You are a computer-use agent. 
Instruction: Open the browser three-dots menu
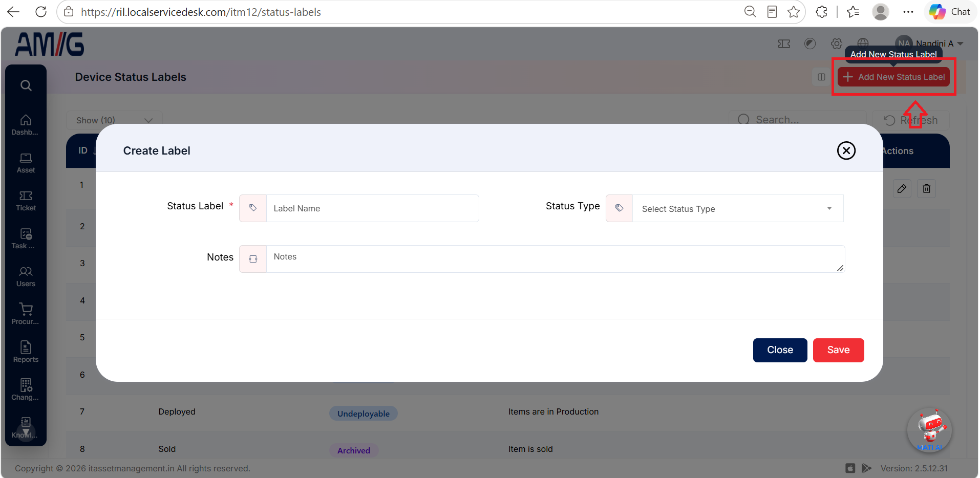coord(908,12)
